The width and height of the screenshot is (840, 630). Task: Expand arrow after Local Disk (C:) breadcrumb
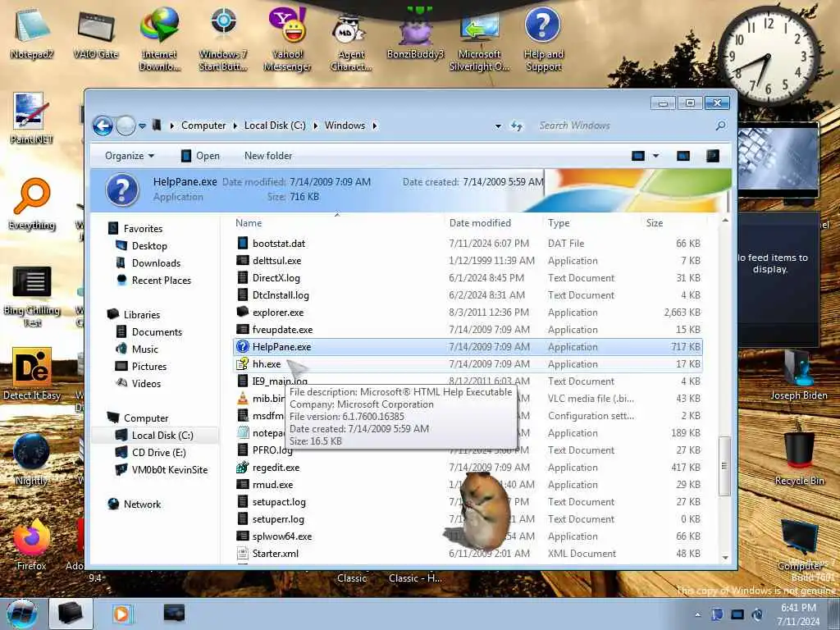coord(315,126)
